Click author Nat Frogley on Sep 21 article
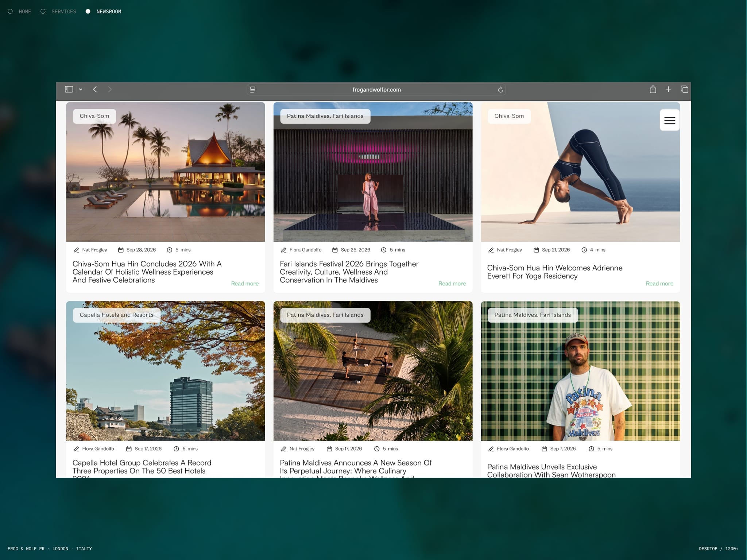The image size is (747, 560). click(x=509, y=250)
